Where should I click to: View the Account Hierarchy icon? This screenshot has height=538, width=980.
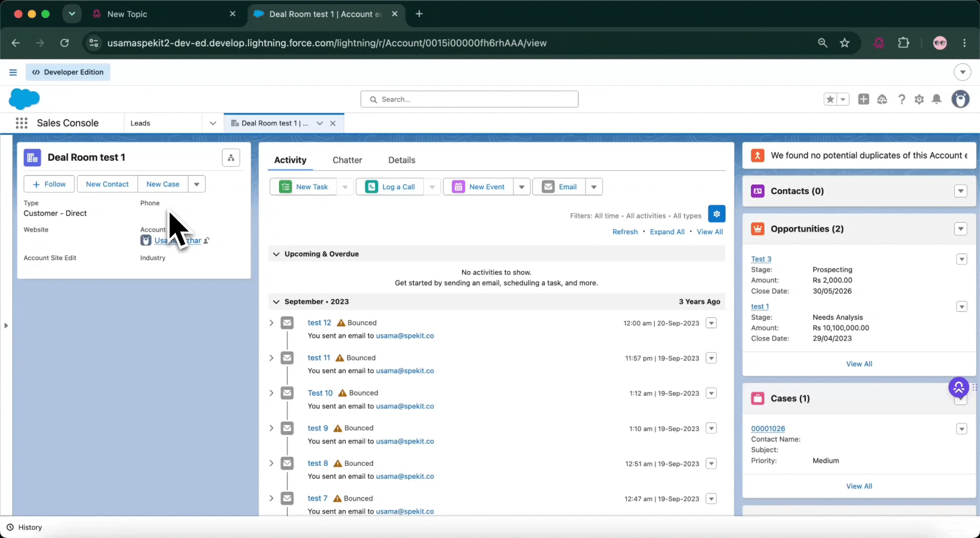(231, 158)
